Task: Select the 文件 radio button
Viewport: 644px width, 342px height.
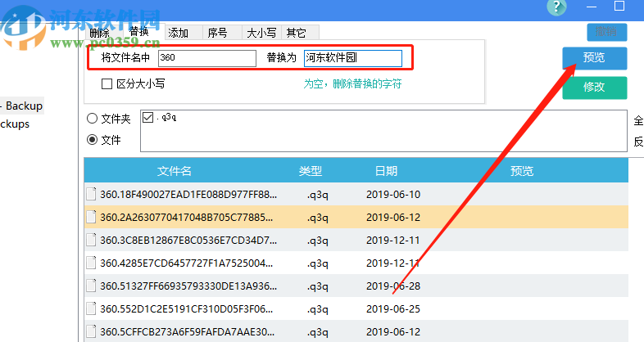Action: tap(93, 140)
